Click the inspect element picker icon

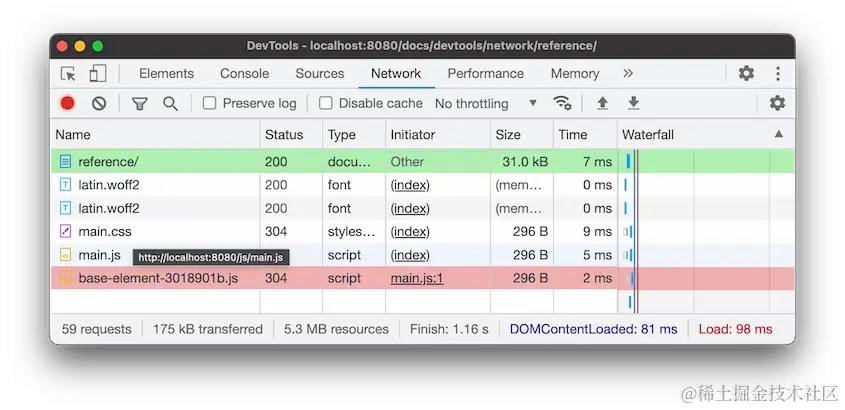(x=68, y=74)
